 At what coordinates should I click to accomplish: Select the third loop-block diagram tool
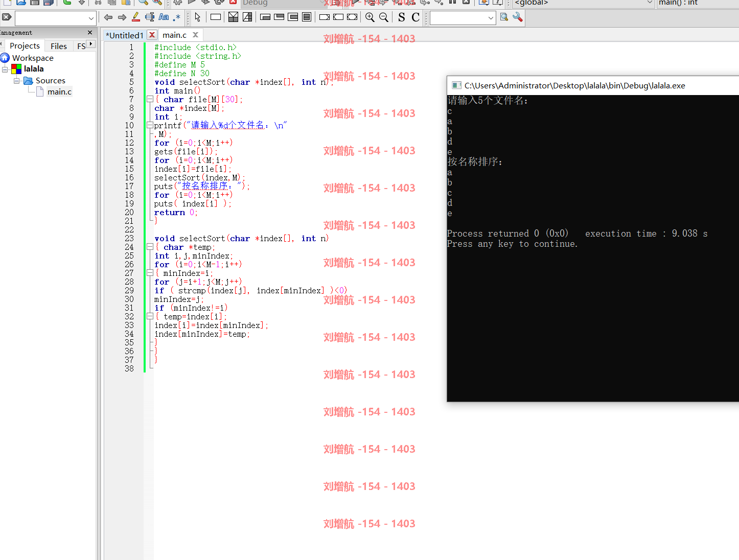293,17
